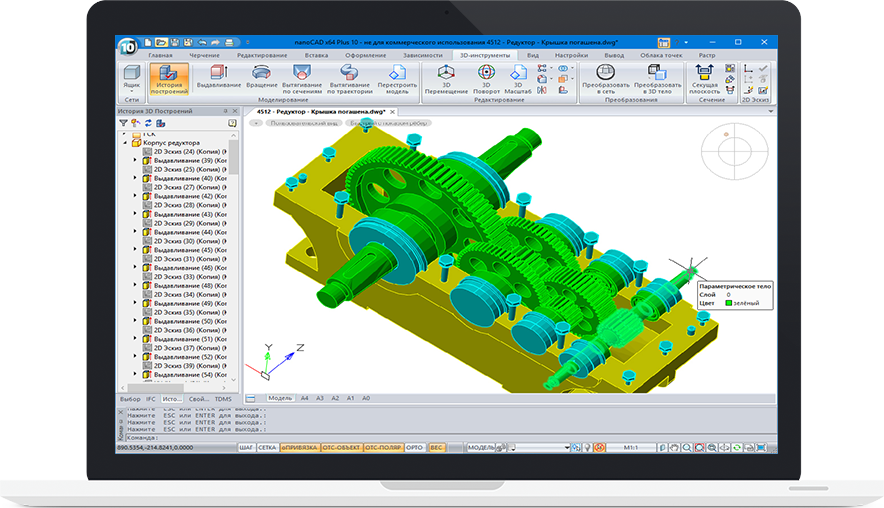The image size is (884, 508).
Task: Expand Выдавливание (39) tree node
Action: (x=135, y=161)
